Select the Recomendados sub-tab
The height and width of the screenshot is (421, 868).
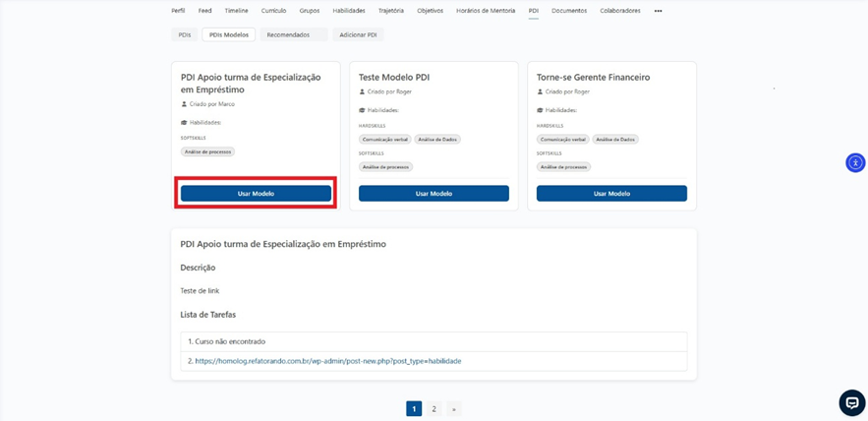(x=288, y=34)
